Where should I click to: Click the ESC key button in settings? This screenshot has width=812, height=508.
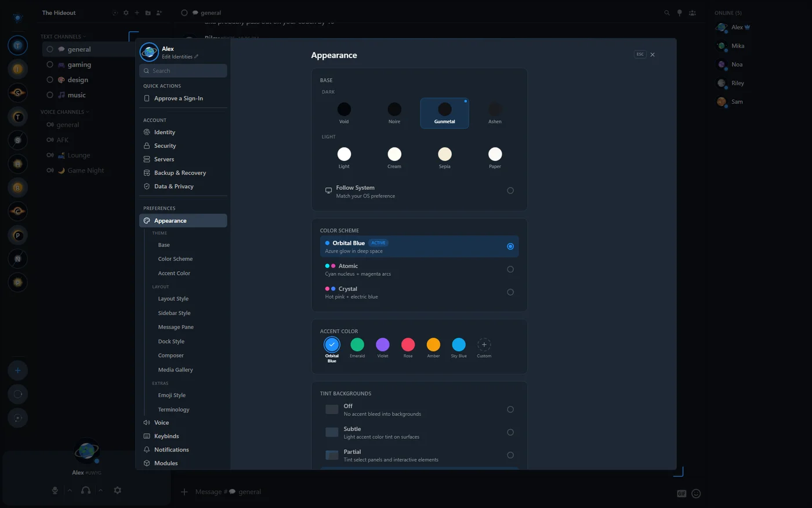640,55
